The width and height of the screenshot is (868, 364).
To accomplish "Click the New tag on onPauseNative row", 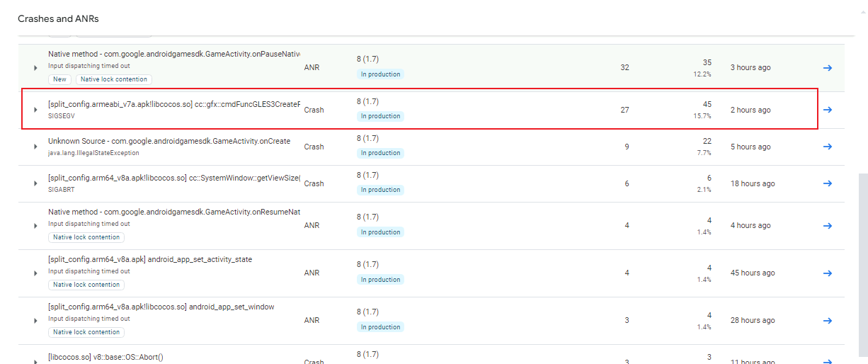I will point(59,79).
